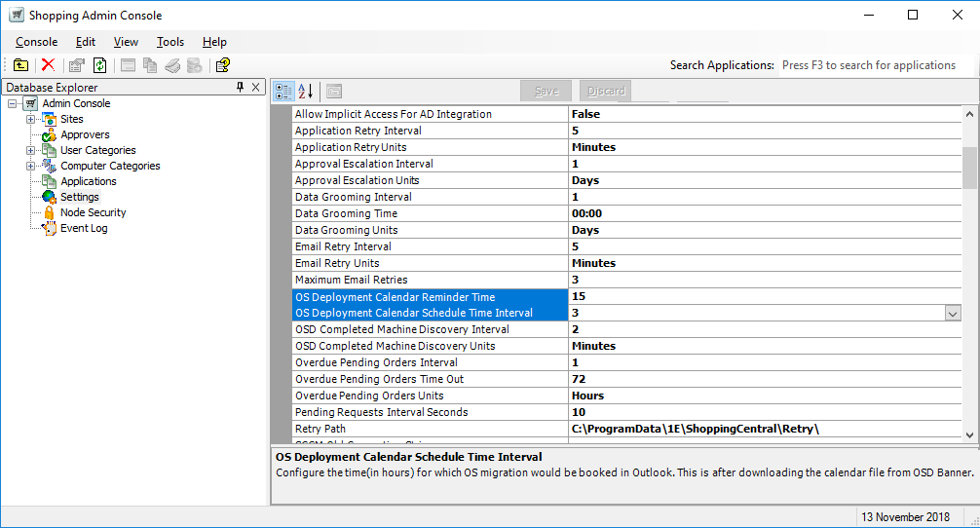Collapse the Admin Console root node

12,103
